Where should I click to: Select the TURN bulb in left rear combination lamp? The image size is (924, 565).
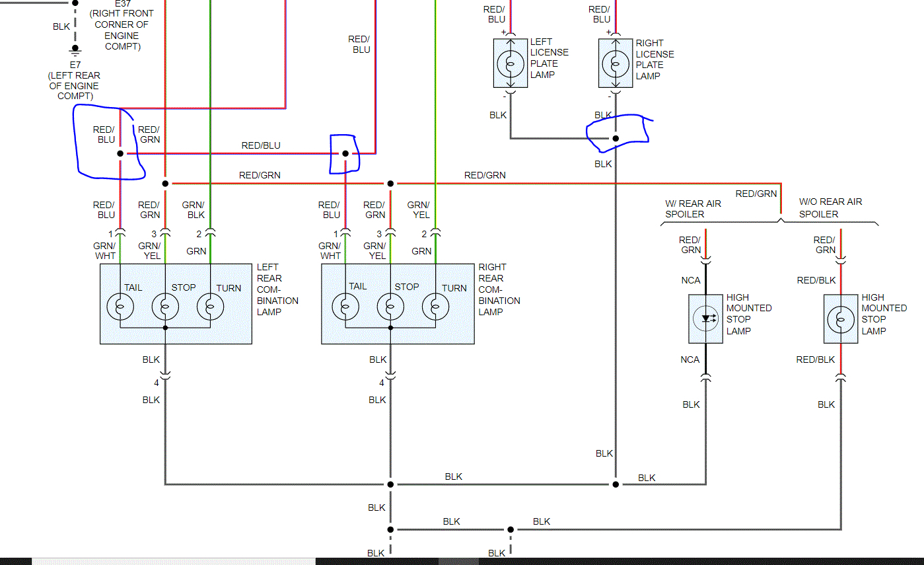point(210,307)
